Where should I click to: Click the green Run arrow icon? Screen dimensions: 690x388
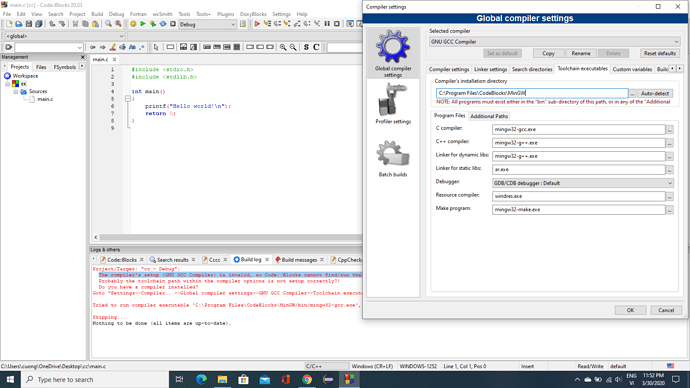click(x=143, y=24)
